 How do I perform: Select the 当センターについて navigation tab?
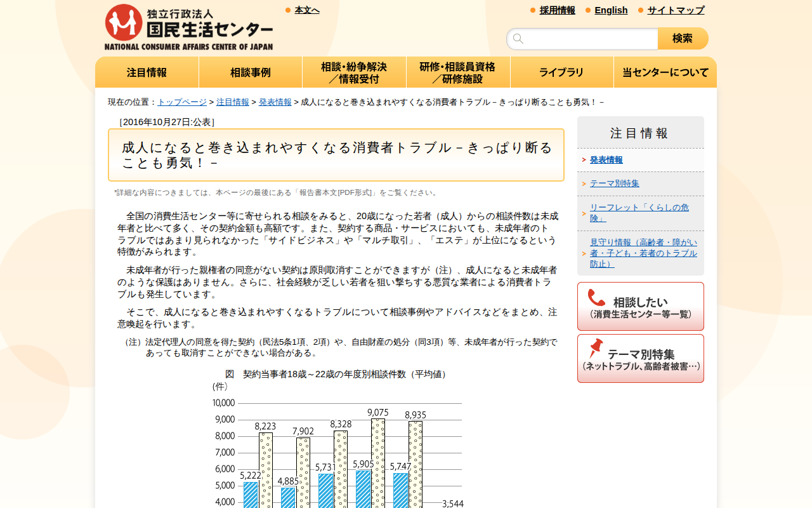point(665,72)
